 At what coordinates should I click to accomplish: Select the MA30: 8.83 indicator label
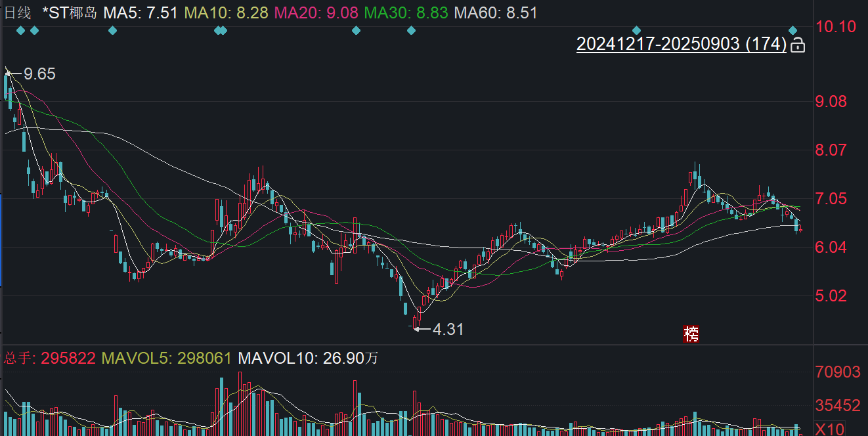click(x=406, y=12)
